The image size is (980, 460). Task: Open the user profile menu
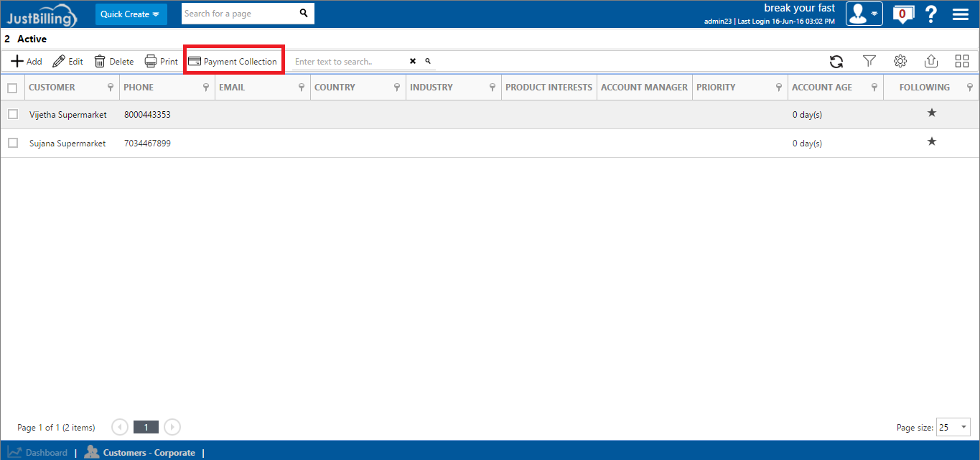(x=864, y=14)
